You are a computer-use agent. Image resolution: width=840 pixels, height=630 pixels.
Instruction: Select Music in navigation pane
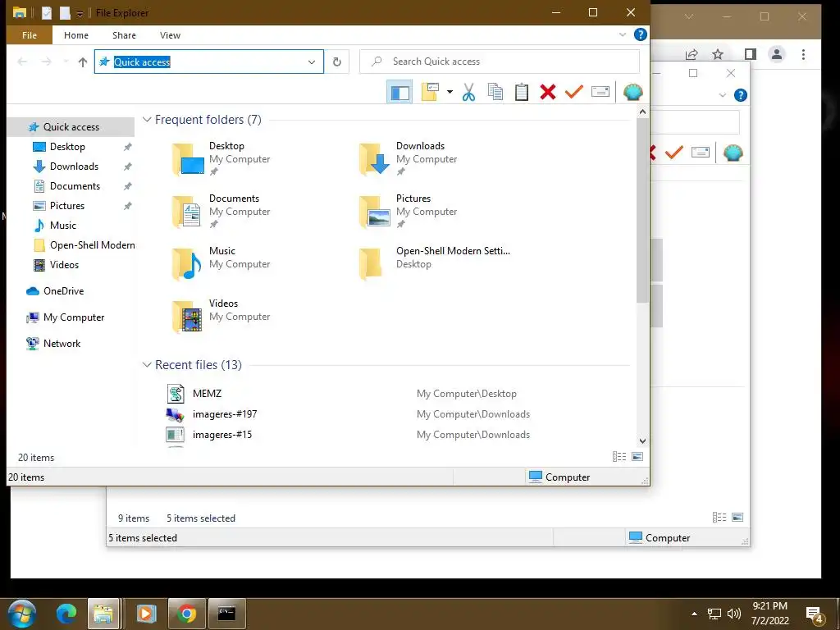pyautogui.click(x=62, y=226)
